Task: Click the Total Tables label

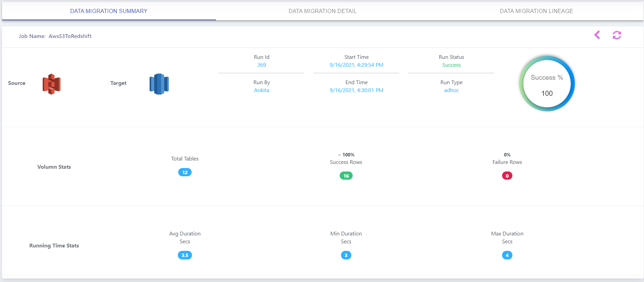Action: pos(185,159)
